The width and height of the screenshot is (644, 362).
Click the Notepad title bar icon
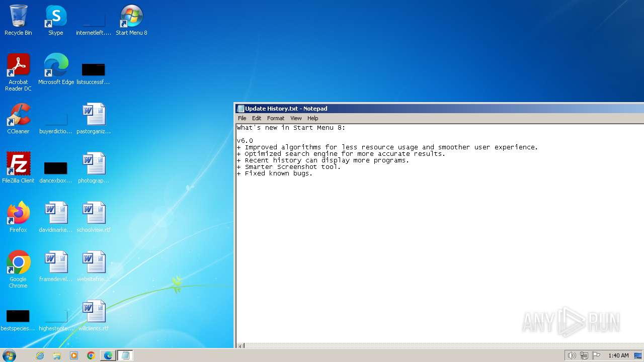(240, 109)
